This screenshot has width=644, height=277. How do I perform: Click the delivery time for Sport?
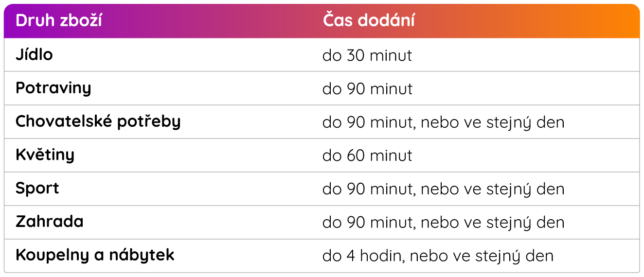444,189
